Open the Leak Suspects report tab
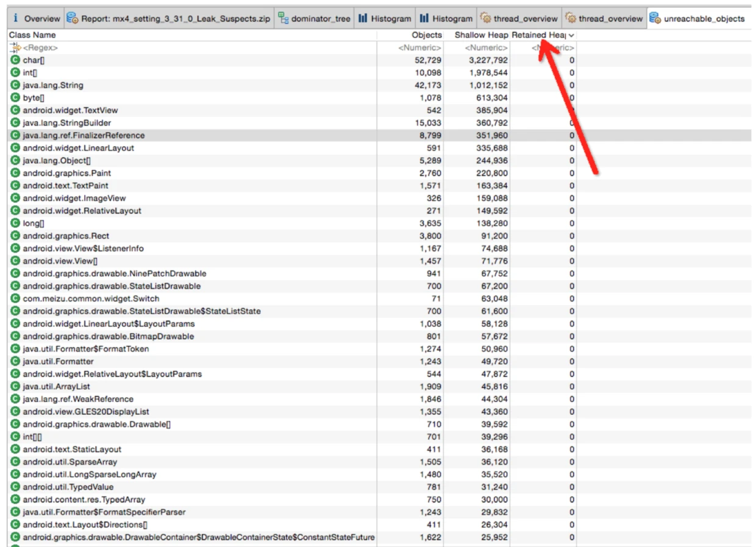The image size is (756, 547). point(169,18)
